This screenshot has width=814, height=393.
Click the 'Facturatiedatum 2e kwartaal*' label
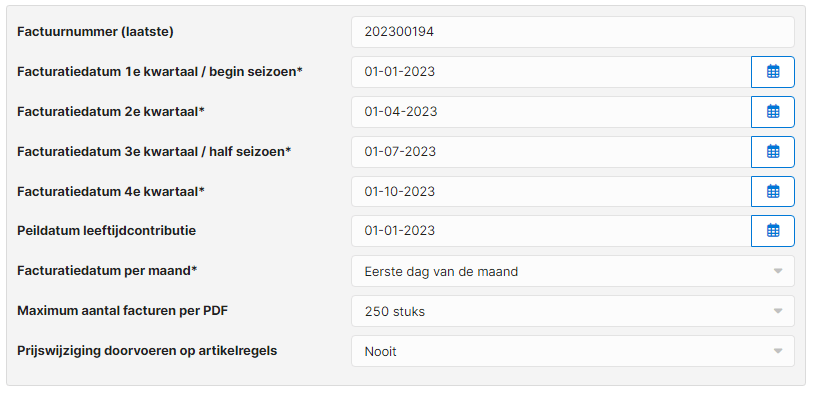111,112
